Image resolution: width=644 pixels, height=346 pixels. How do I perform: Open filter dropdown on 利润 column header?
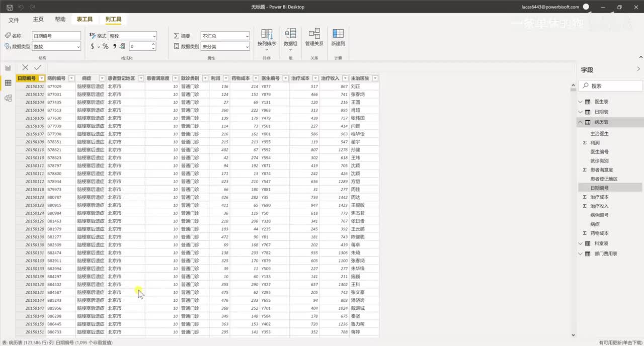coord(225,78)
